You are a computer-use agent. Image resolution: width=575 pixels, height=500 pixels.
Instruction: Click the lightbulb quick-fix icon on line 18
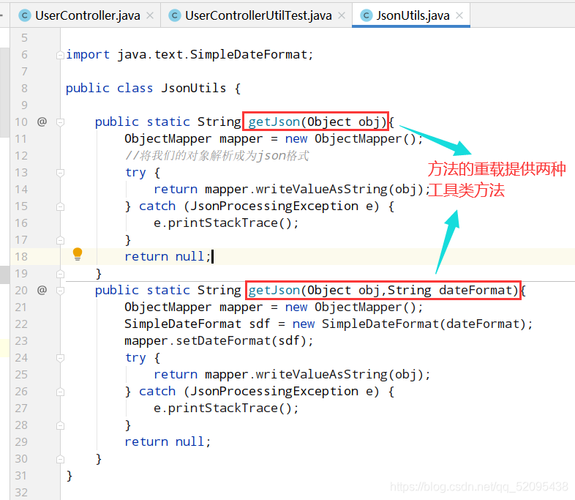point(77,254)
